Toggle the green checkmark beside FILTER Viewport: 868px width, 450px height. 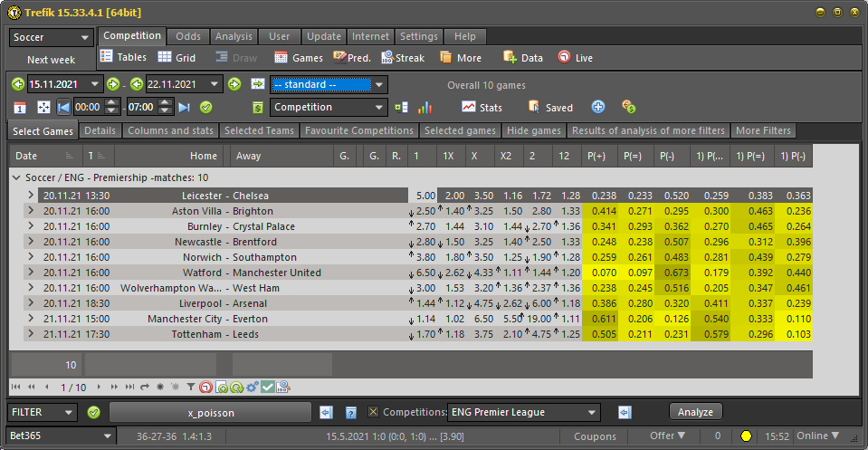(94, 413)
